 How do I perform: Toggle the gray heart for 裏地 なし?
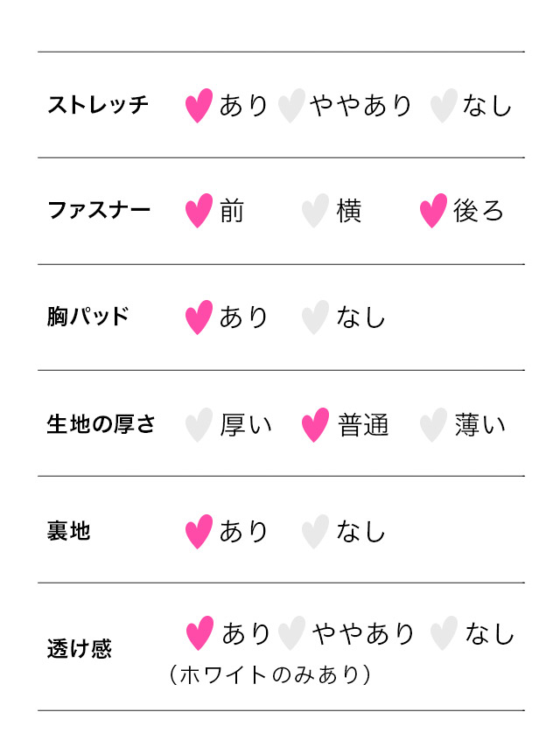point(315,532)
